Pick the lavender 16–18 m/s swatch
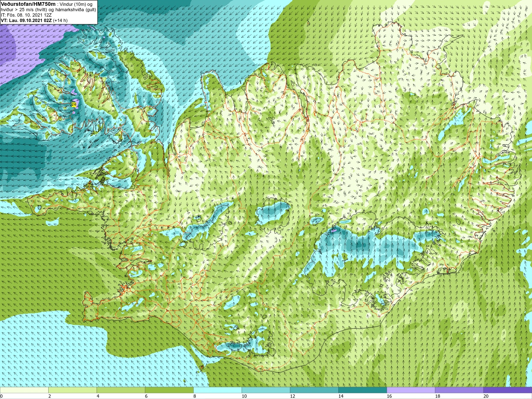 411,390
